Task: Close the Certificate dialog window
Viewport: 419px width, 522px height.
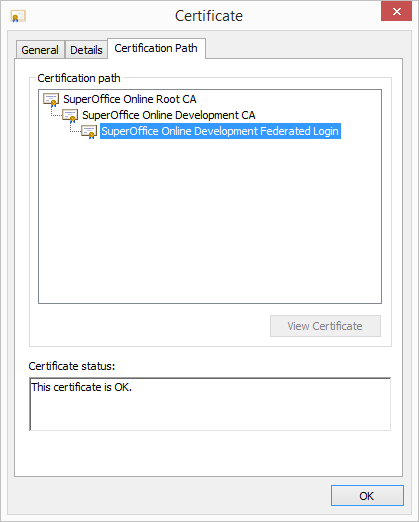Action: 396,12
